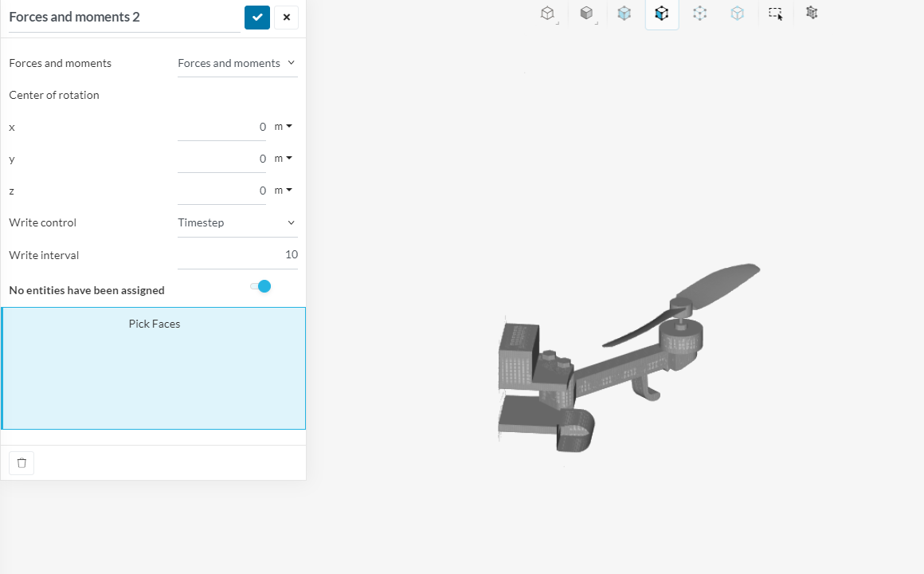Confirm Forces and moments 2 with checkmark
Viewport: 924px width, 574px height.
[257, 17]
